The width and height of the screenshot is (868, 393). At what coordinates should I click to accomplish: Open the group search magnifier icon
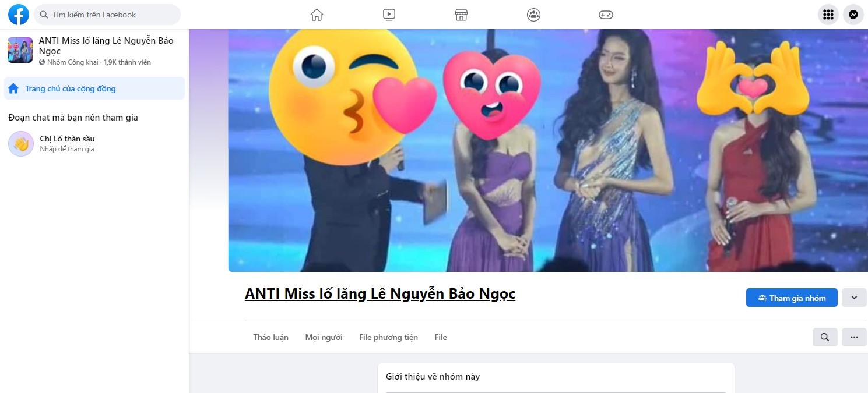[825, 337]
